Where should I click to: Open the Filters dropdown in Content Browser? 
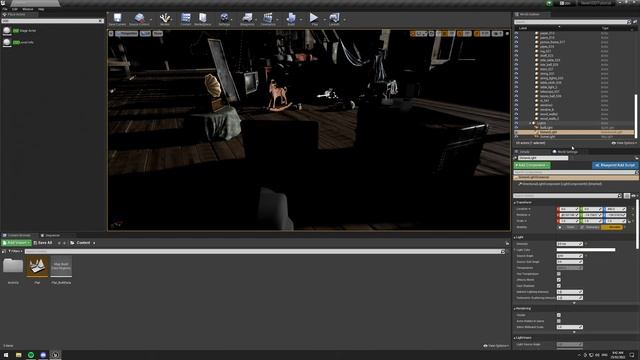(x=16, y=251)
